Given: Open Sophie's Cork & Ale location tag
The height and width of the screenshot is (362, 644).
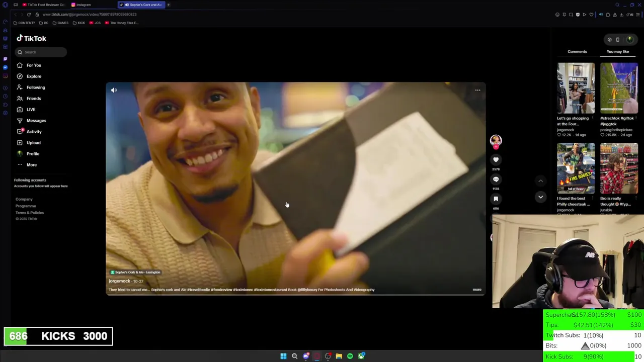Looking at the screenshot, I should coord(135,272).
